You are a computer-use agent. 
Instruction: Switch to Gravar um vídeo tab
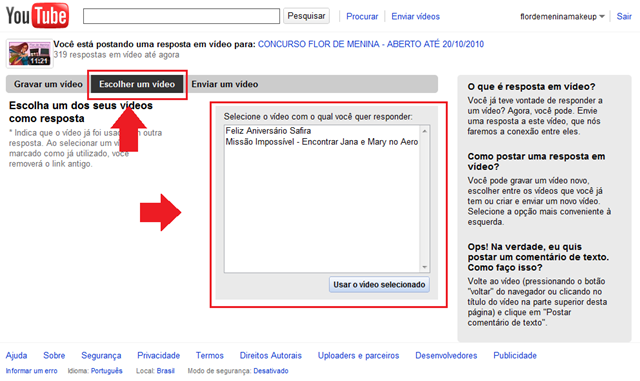pyautogui.click(x=48, y=84)
